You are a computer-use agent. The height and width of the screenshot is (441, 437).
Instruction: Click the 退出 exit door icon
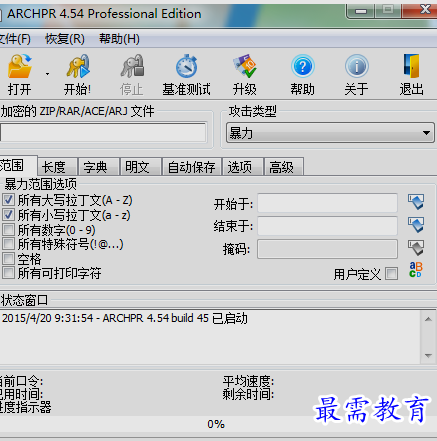(x=411, y=66)
